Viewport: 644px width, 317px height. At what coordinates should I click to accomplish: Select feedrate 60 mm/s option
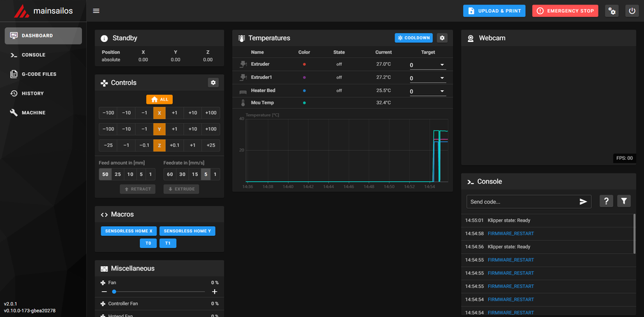click(170, 175)
